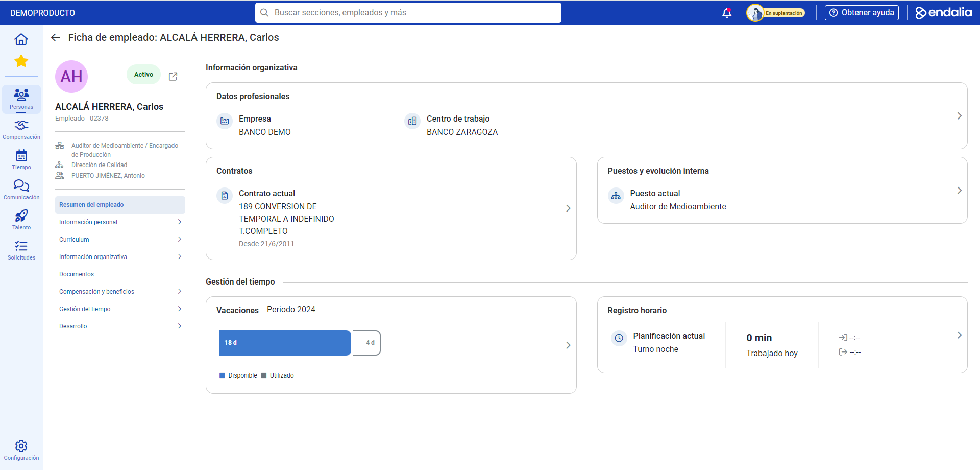Open Registro horario details chevron
The image size is (980, 470).
click(x=960, y=335)
